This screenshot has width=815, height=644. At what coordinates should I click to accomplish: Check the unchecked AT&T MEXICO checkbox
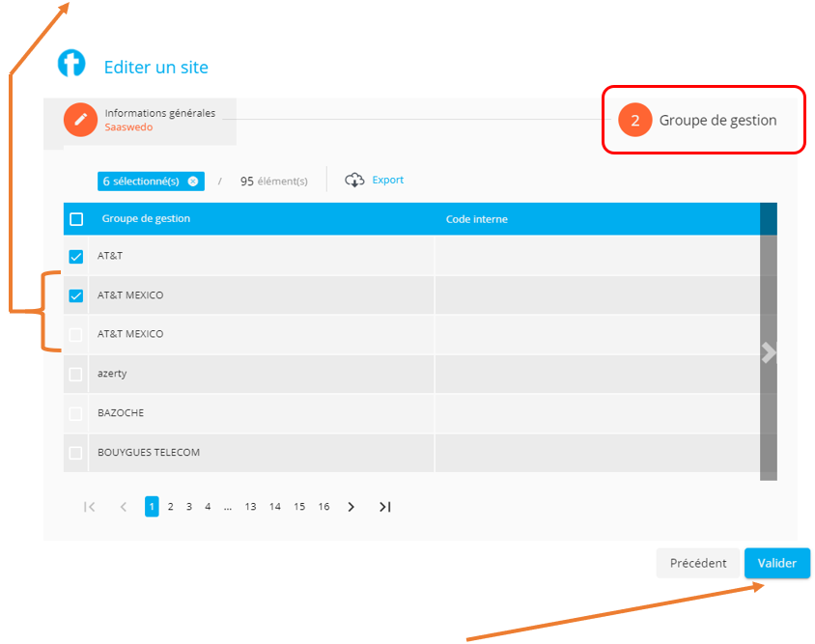click(76, 335)
